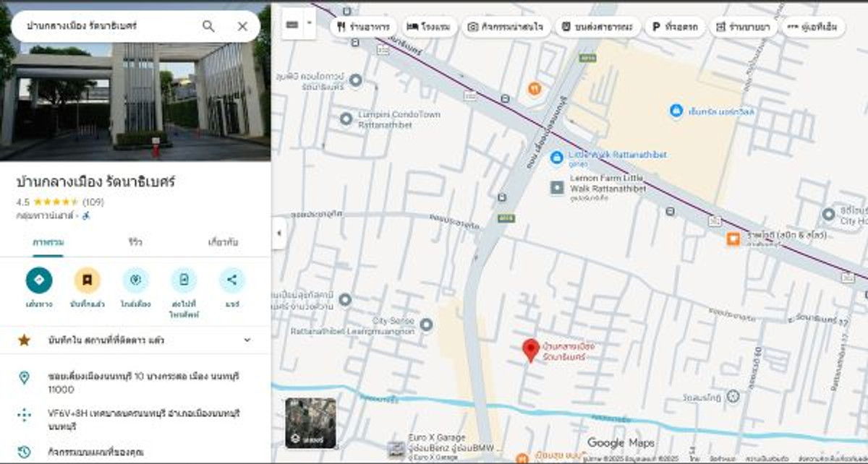Click Send to phone (ส่งไปที่โทรศัพท์) icon
Image resolution: width=868 pixels, height=464 pixels.
pos(184,280)
